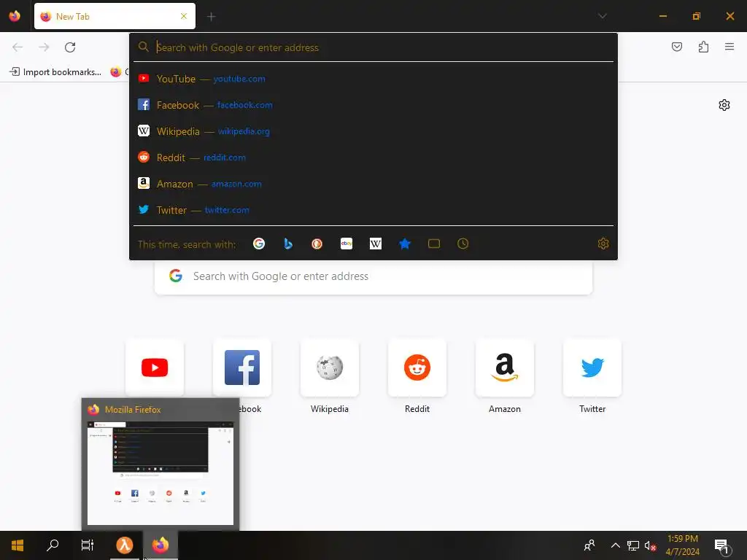Search this time with DuckDuckGo icon

(317, 244)
